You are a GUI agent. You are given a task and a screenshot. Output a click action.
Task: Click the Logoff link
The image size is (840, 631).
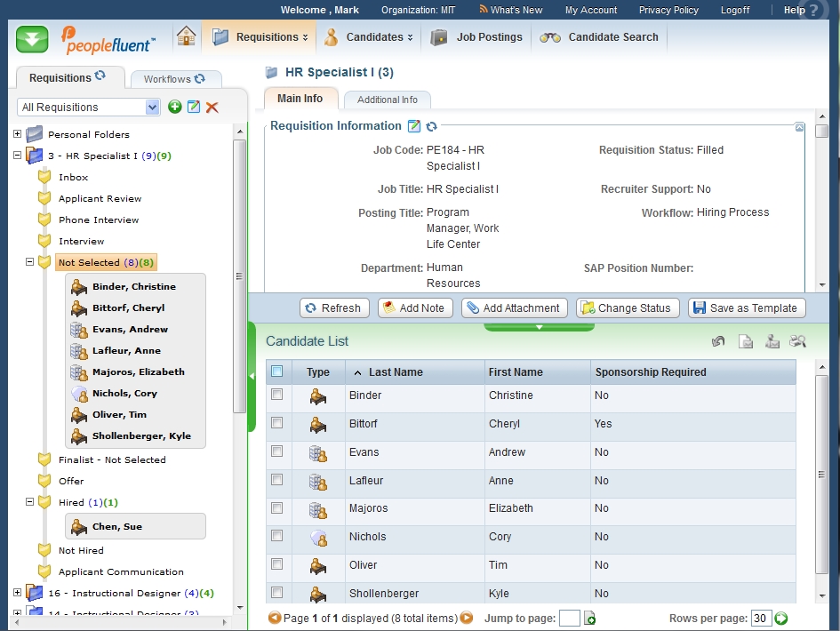click(734, 10)
